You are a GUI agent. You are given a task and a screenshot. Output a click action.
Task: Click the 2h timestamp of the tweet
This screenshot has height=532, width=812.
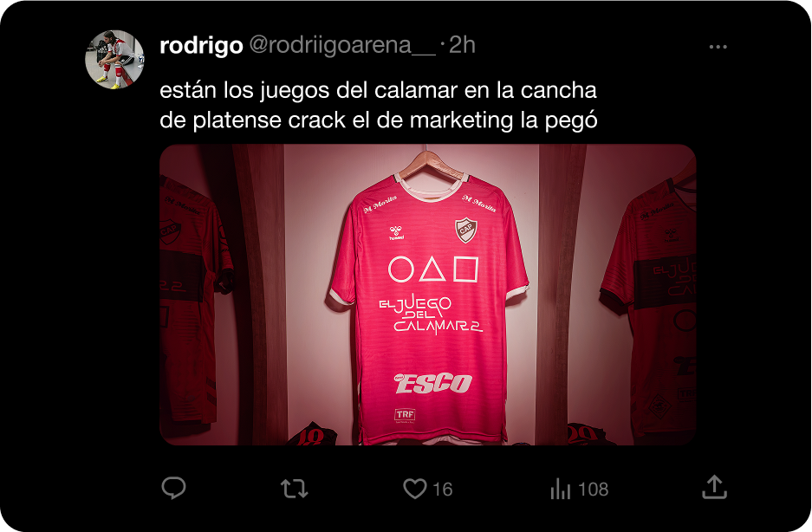pos(462,45)
